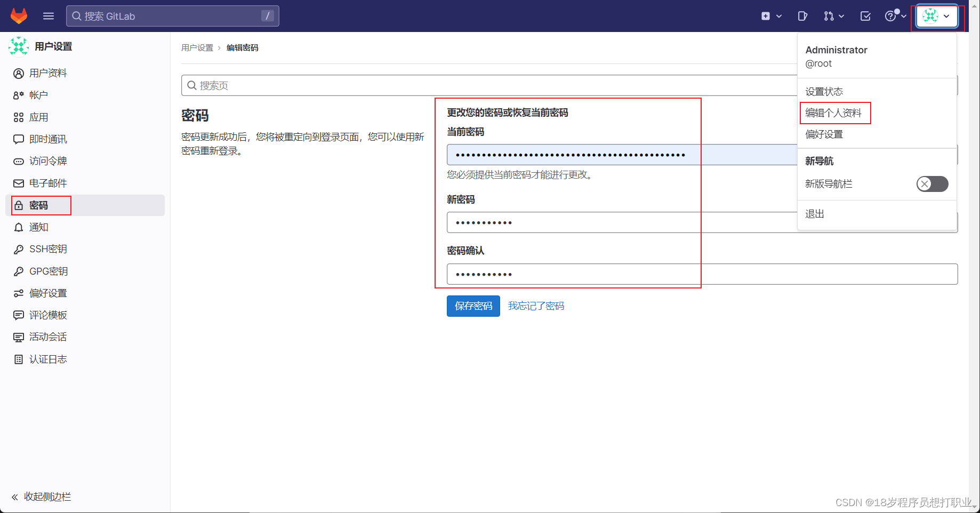Open 评论模板 page
This screenshot has width=980, height=513.
[85, 315]
